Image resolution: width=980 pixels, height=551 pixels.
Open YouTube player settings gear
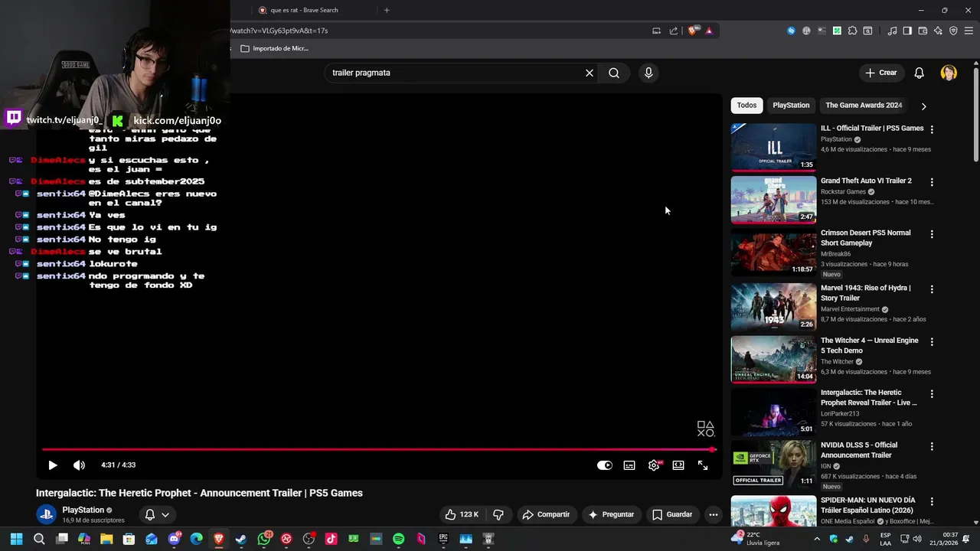point(654,465)
